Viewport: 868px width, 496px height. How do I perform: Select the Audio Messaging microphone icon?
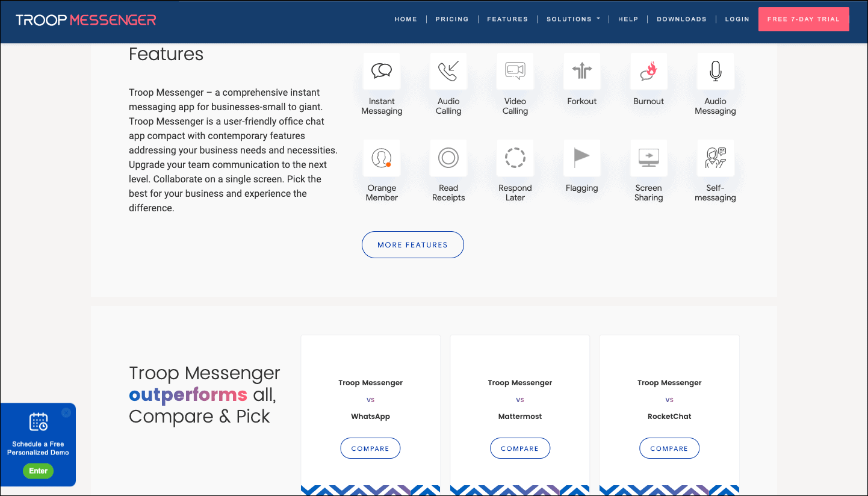[715, 70]
